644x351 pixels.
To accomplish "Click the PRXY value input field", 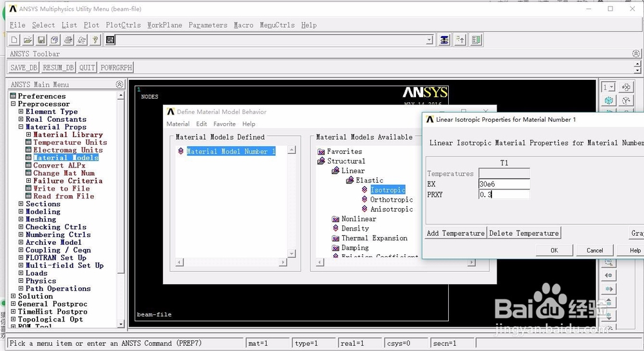I will [504, 194].
